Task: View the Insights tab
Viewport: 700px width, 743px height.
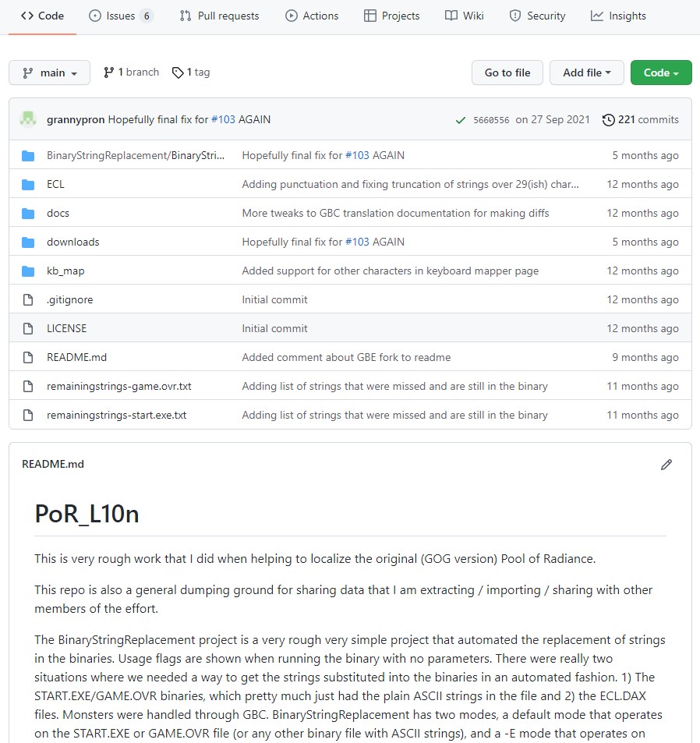Action: click(618, 16)
